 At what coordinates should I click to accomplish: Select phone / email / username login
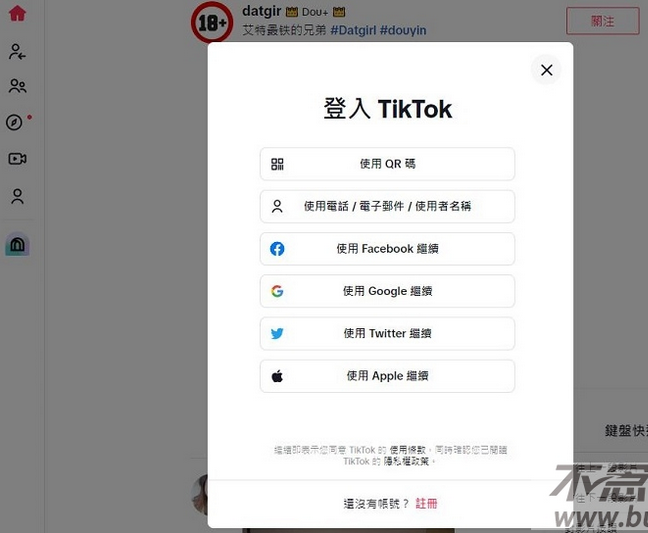[387, 206]
